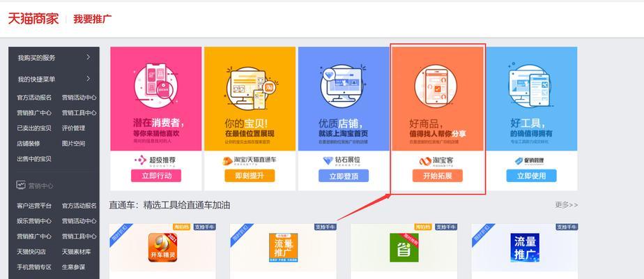Select the 营销中心 section header text
644x279 pixels.
tap(40, 186)
